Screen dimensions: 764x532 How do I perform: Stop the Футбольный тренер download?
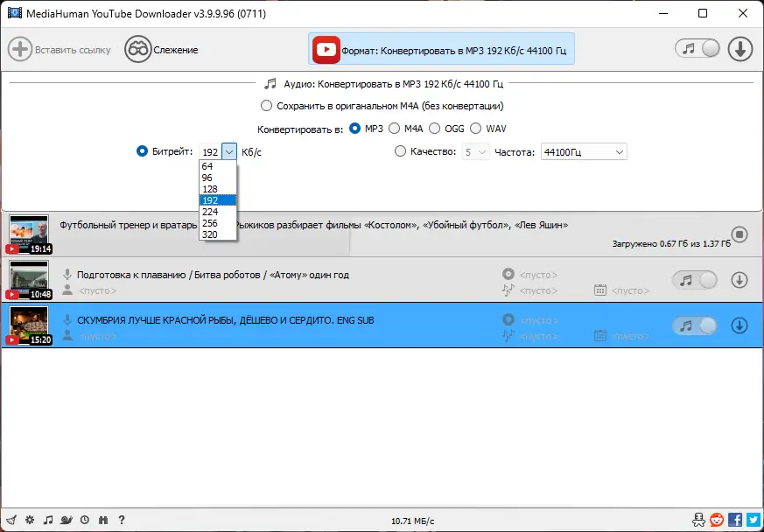click(x=739, y=234)
